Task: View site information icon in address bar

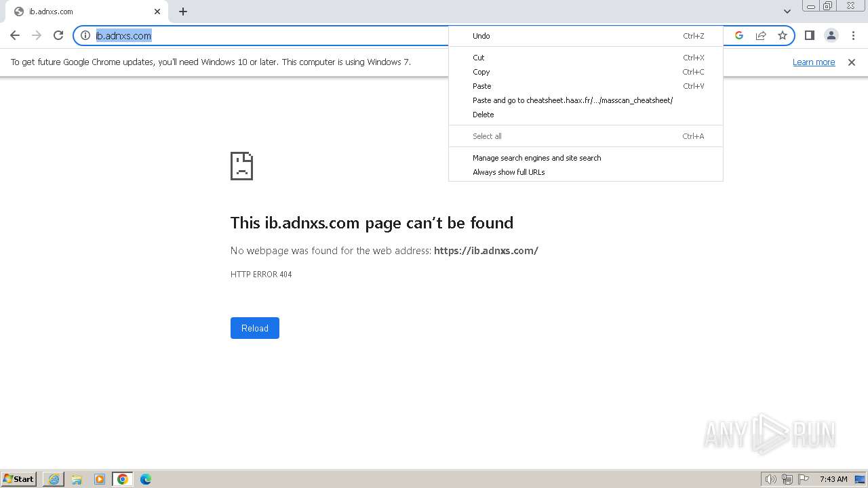Action: point(85,35)
